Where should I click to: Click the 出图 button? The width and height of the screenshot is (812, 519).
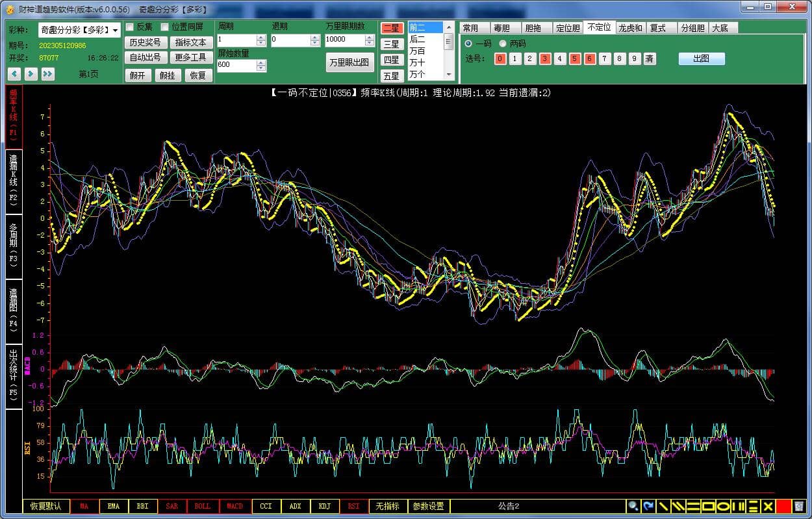coord(701,58)
